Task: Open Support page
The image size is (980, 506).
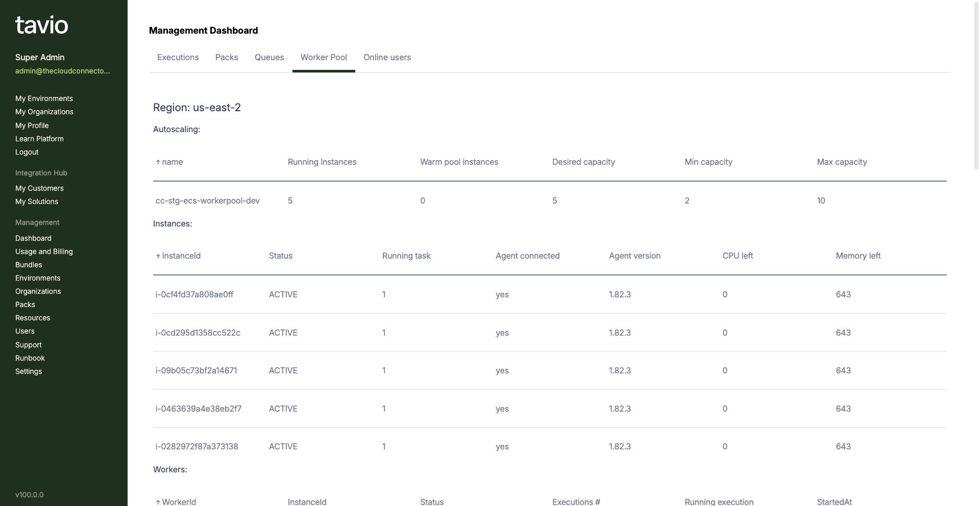Action: tap(29, 345)
